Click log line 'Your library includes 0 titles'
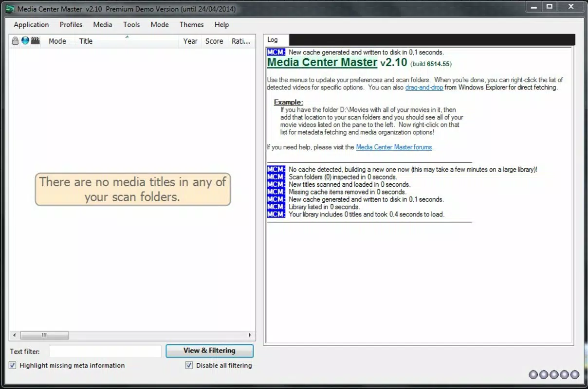The height and width of the screenshot is (389, 588). point(367,214)
